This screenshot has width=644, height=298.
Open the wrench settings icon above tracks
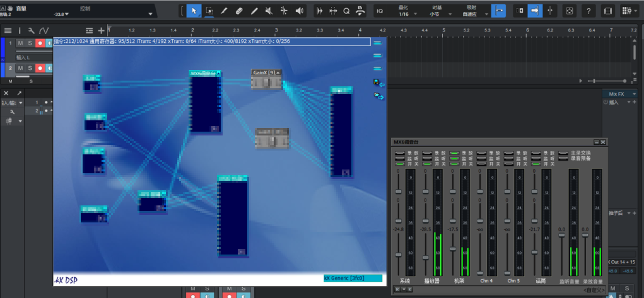click(31, 30)
